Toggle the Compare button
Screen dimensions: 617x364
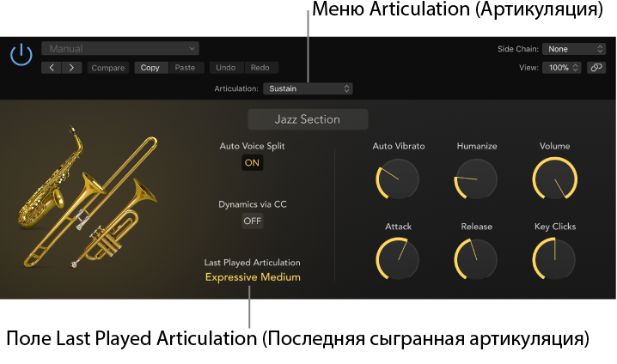pos(107,68)
